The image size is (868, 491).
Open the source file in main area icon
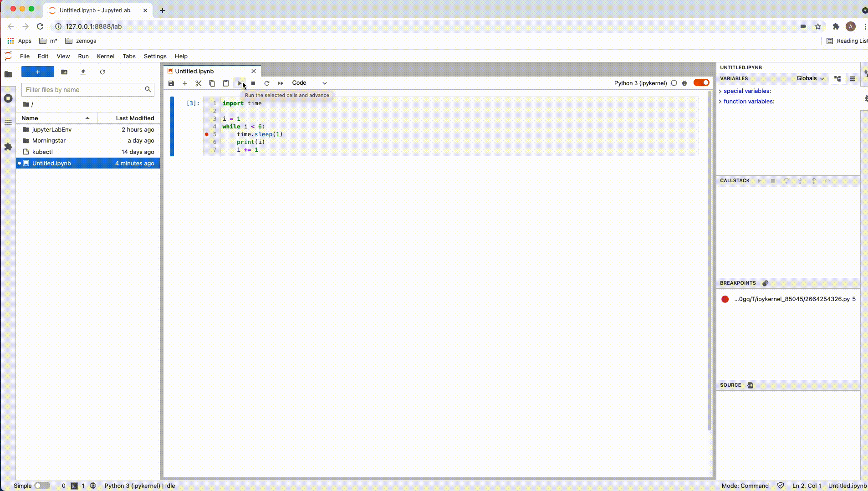(751, 385)
